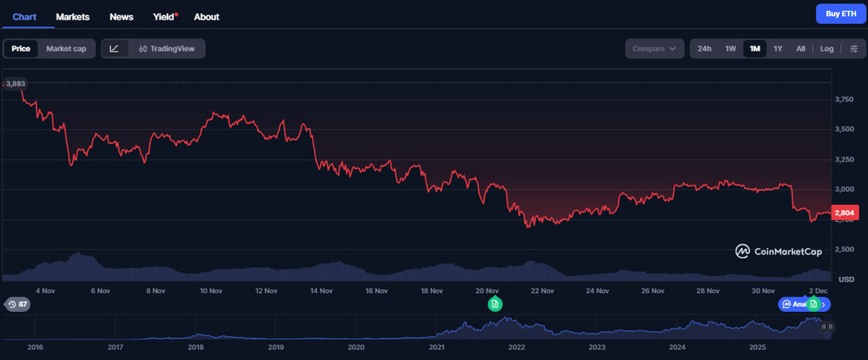The width and height of the screenshot is (868, 360).
Task: Click the green document icon near 2 Dec
Action: (x=813, y=303)
